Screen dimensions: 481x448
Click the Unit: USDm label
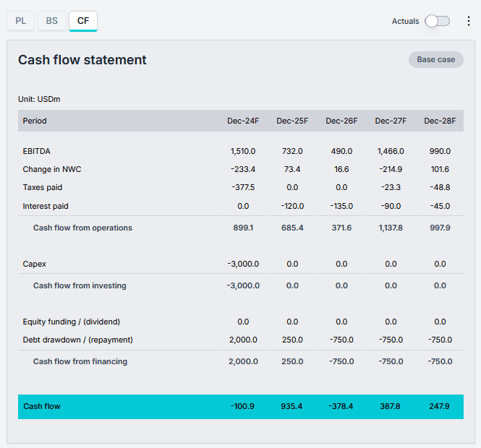tap(39, 99)
